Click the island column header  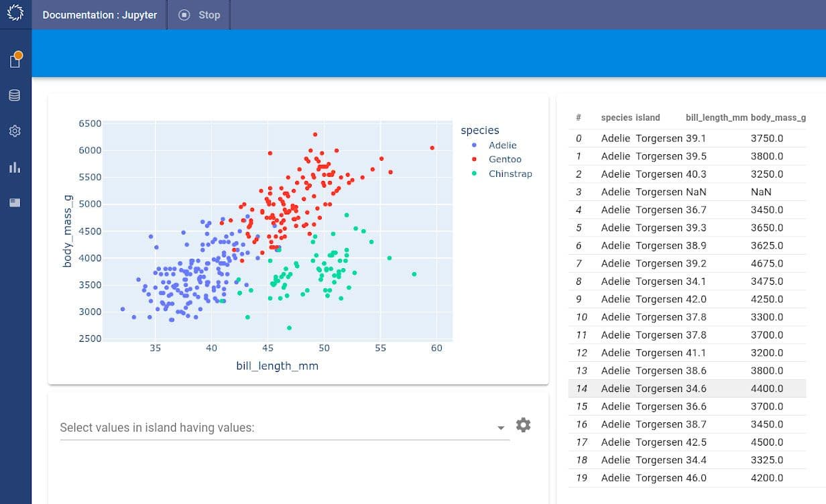click(648, 118)
